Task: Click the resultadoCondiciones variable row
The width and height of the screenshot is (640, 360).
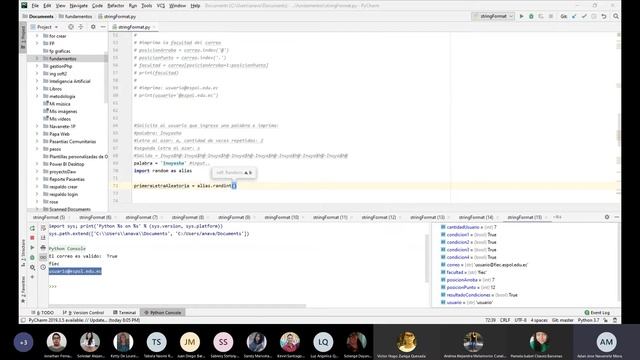Action: 479,295
